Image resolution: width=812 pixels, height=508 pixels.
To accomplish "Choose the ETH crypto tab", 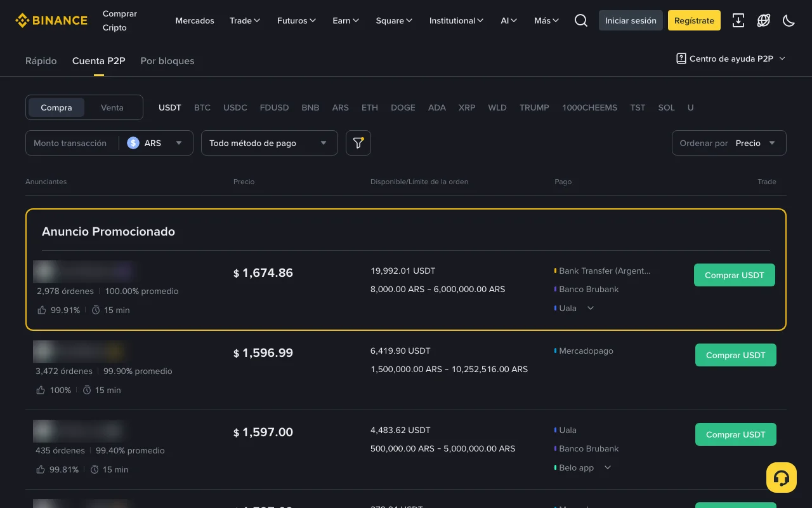I will coord(370,107).
